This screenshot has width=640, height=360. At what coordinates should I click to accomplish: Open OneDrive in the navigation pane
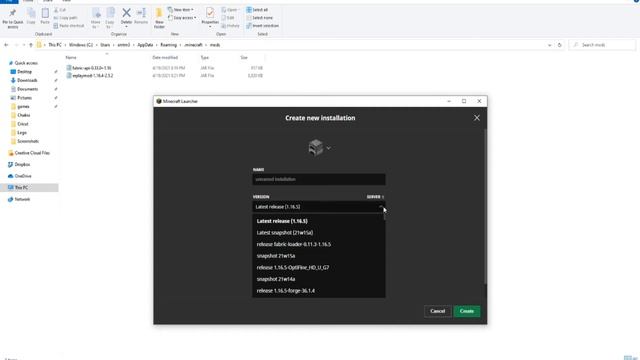click(x=23, y=176)
